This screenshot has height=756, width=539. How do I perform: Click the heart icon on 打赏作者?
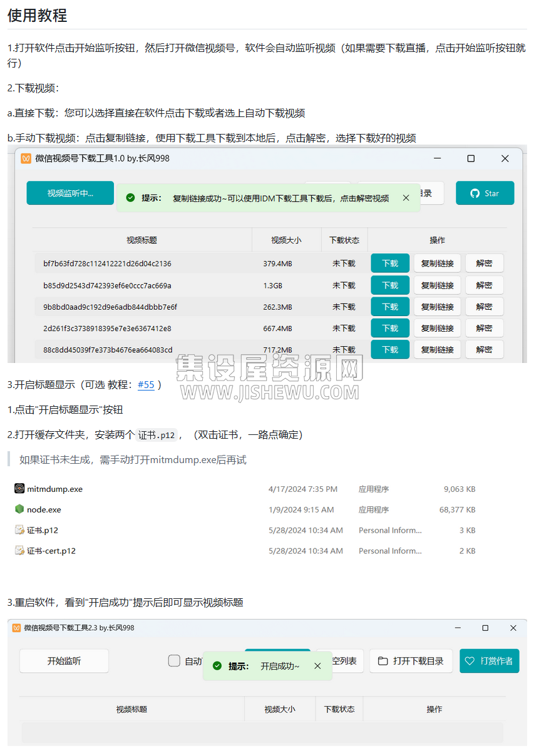tap(470, 661)
